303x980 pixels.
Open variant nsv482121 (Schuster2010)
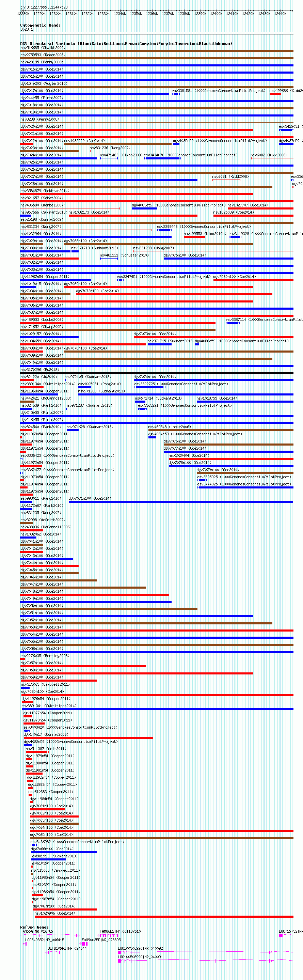pos(124,255)
